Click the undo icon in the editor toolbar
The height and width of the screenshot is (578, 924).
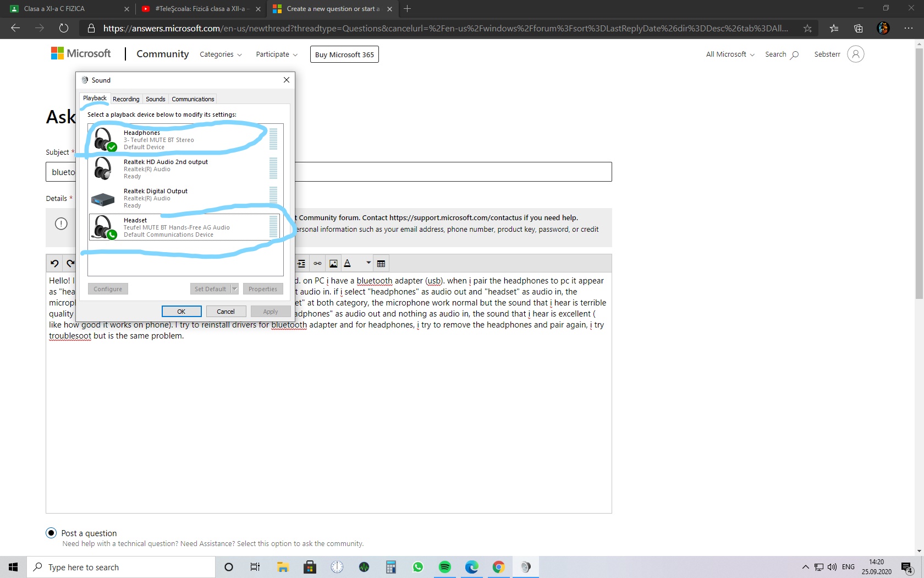(54, 263)
